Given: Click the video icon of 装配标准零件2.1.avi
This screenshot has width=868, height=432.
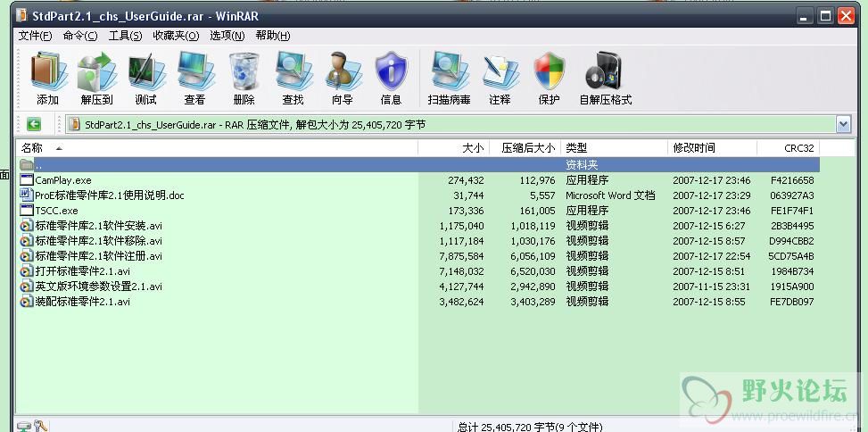Looking at the screenshot, I should point(27,302).
